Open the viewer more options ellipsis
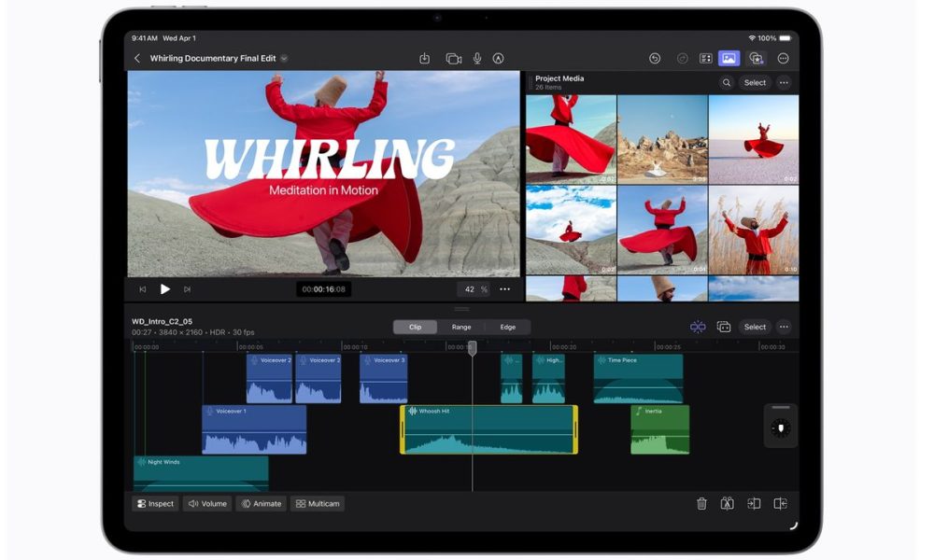Image resolution: width=934 pixels, height=560 pixels. click(x=505, y=289)
